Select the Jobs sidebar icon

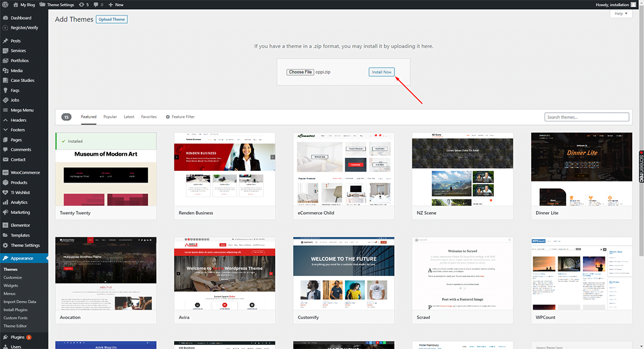(x=5, y=100)
